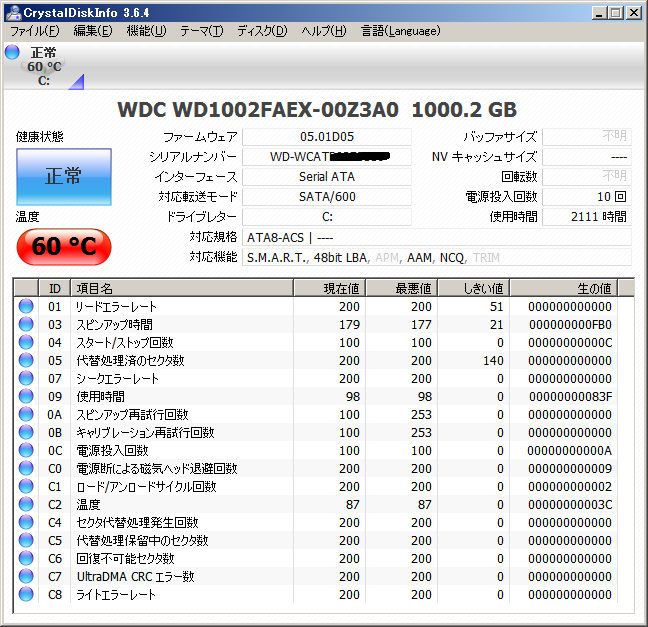Open the 言語(Language) menu
This screenshot has height=627, width=648.
click(400, 31)
